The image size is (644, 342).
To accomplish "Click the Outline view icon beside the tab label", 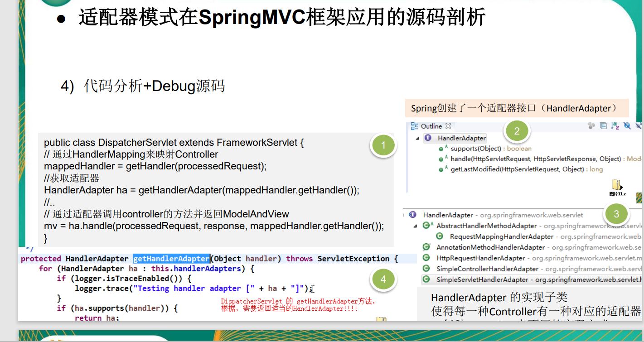I will (x=414, y=126).
